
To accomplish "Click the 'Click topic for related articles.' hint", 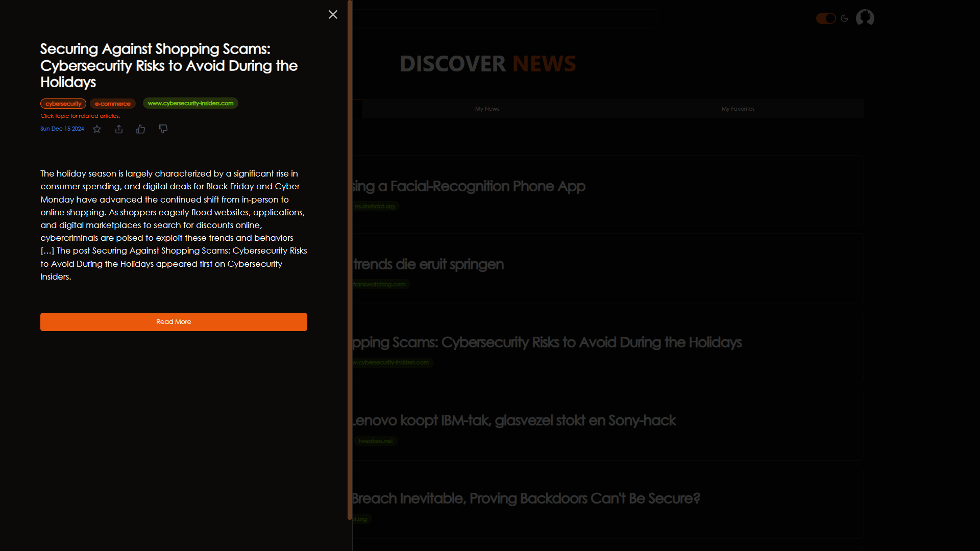I will 80,116.
